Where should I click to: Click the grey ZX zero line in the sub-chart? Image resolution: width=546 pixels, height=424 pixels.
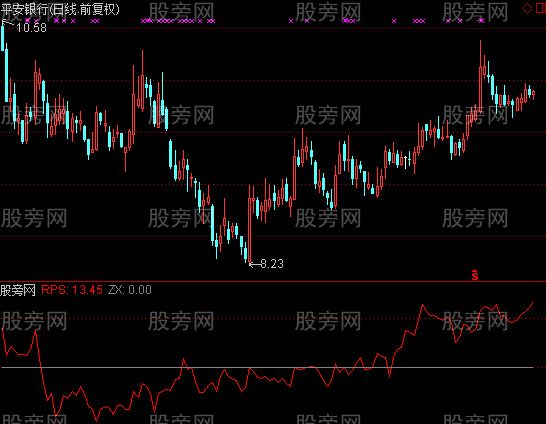pyautogui.click(x=267, y=367)
